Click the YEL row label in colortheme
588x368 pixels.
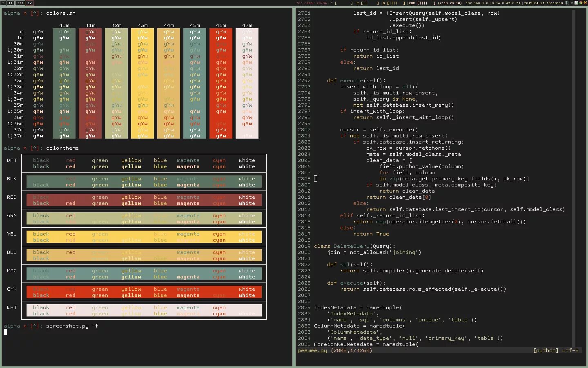(12, 234)
